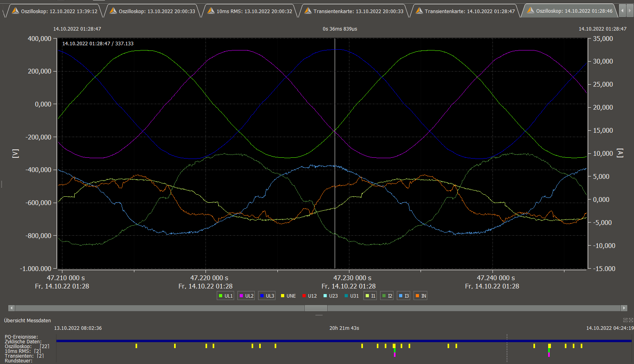The image size is (634, 364).
Task: Toggle the IN neutral current trace
Action: tap(421, 296)
